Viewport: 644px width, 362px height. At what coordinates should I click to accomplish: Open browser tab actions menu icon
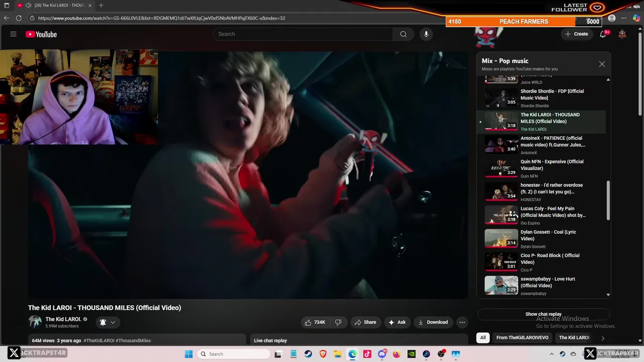[x=7, y=5]
